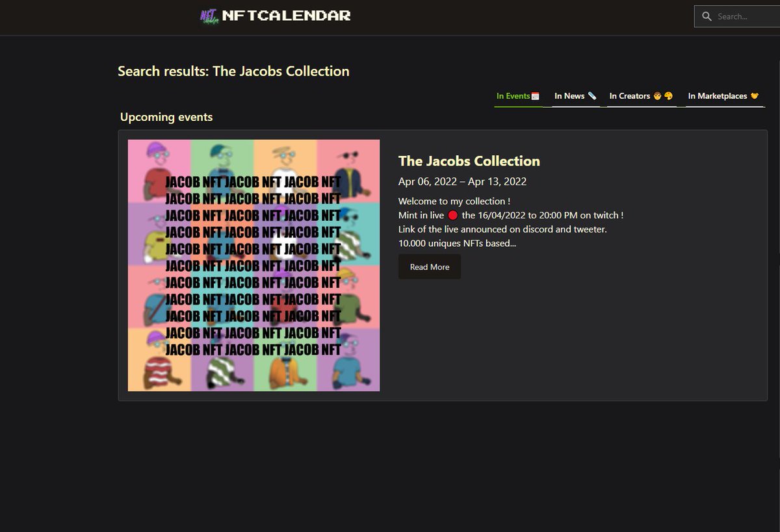Screen dimensions: 780x532
Task: Click the NFT Calendar logo icon
Action: click(209, 16)
